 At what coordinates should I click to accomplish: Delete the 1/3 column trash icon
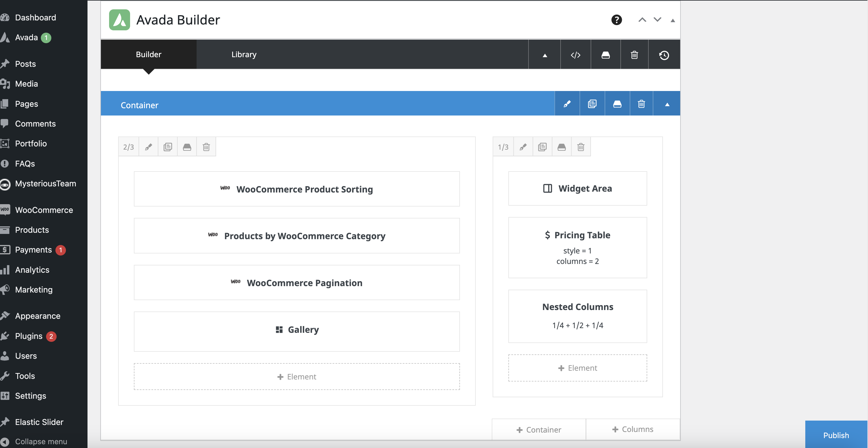coord(581,147)
